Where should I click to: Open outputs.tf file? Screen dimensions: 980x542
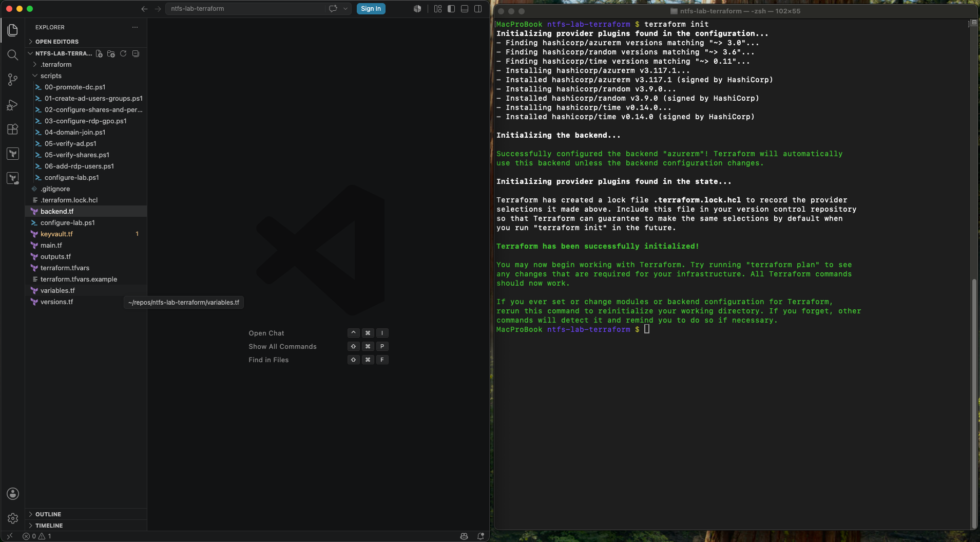[x=86, y=257]
